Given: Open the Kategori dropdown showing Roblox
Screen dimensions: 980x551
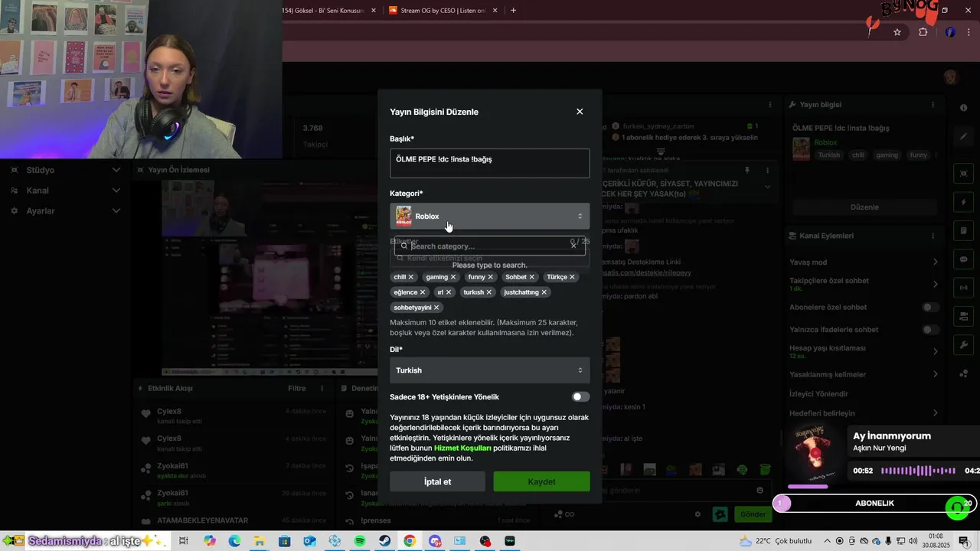Looking at the screenshot, I should click(x=489, y=216).
